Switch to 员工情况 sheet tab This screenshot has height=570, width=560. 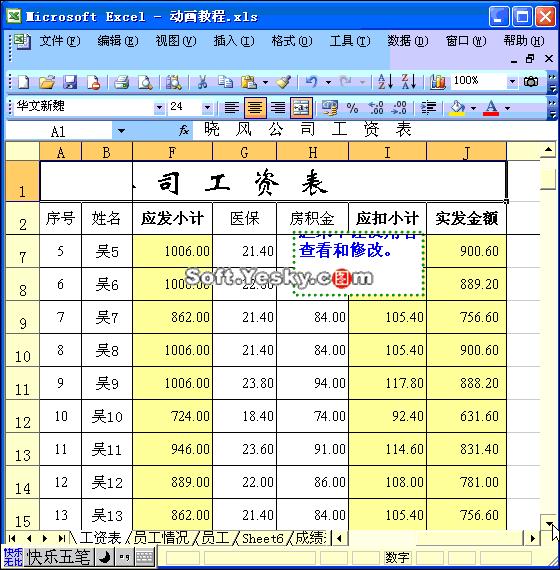tap(161, 538)
